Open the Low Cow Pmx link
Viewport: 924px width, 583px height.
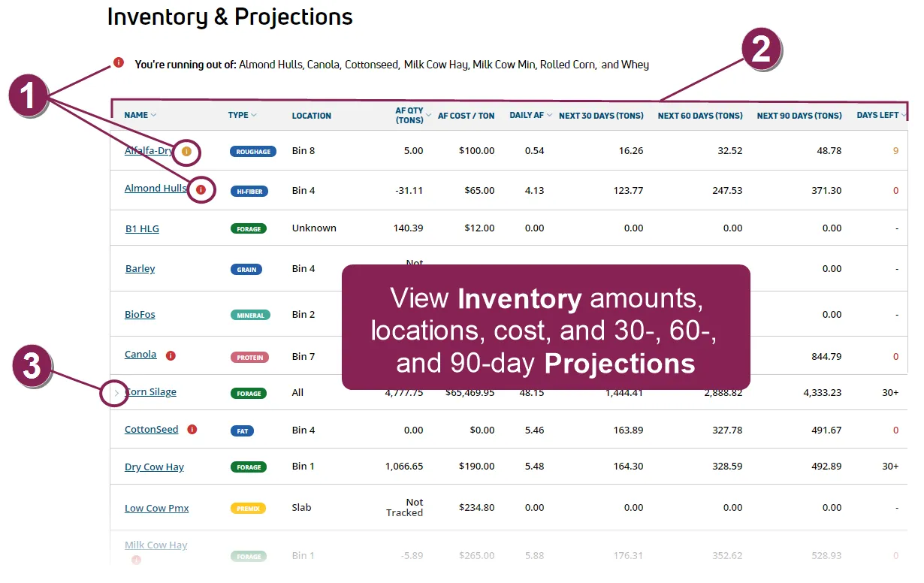click(x=156, y=509)
